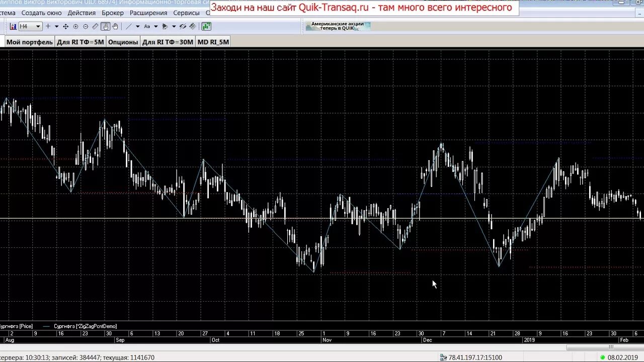Viewport: 644px width, 362px height.
Task: Zoom out with the minus magnifier
Action: pyautogui.click(x=86, y=26)
